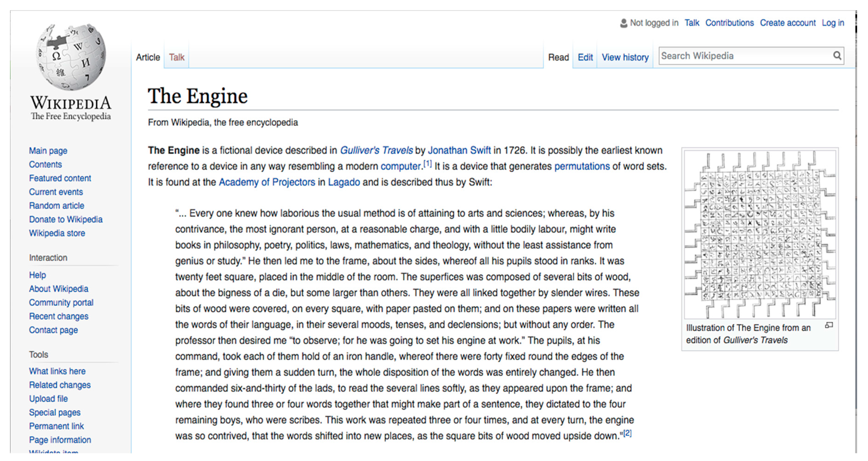The height and width of the screenshot is (461, 868).
Task: Click the Interaction sidebar heading
Action: [48, 258]
